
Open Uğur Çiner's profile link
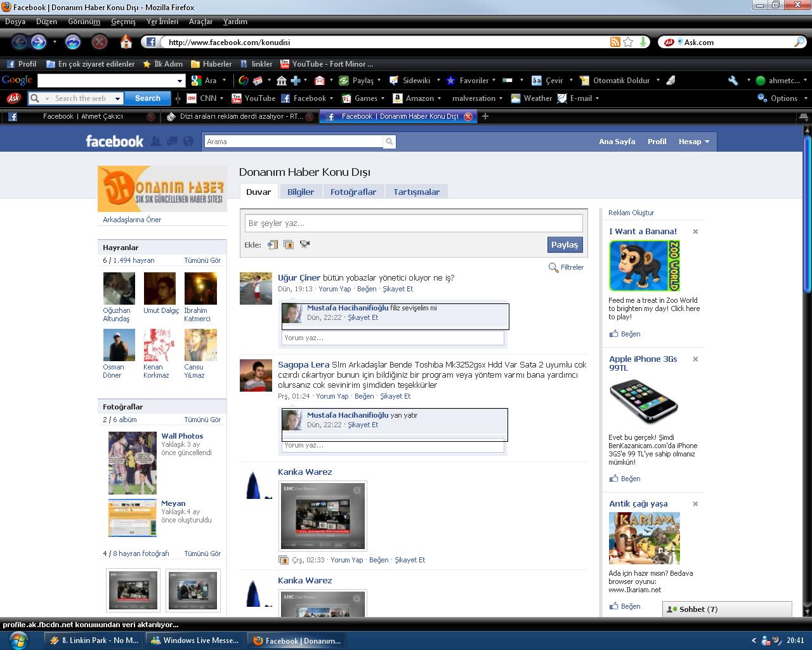[x=299, y=277]
